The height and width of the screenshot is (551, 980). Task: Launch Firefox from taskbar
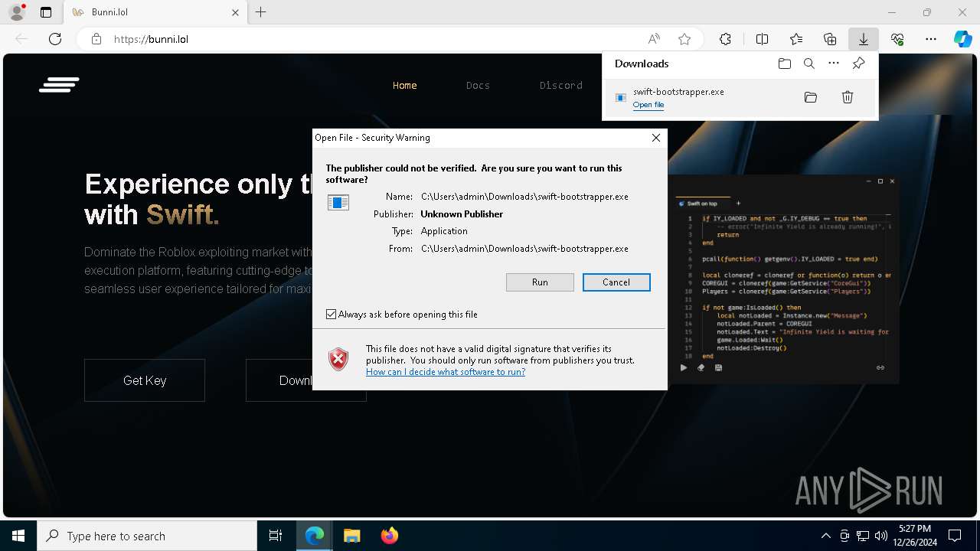(390, 536)
